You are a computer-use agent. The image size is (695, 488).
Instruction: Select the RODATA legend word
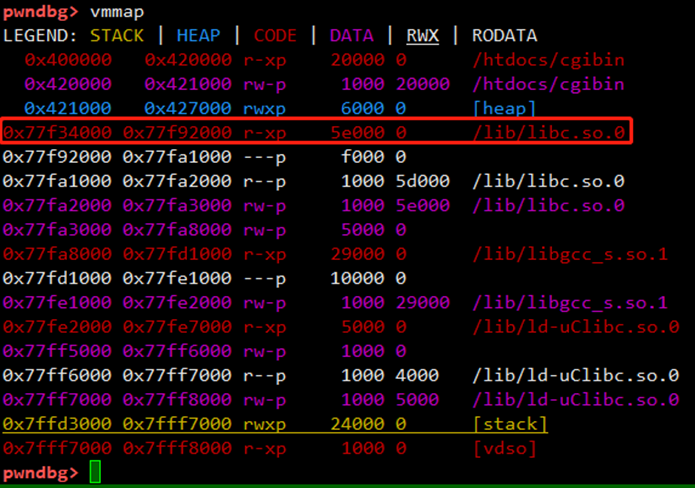(x=504, y=35)
